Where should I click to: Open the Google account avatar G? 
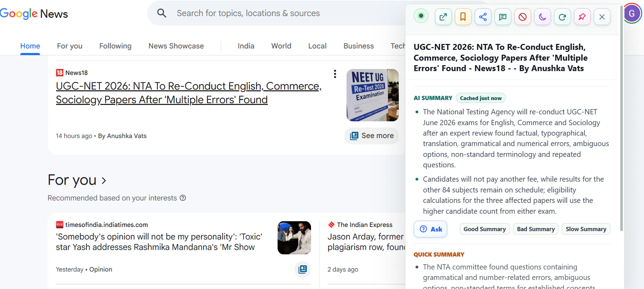point(632,13)
